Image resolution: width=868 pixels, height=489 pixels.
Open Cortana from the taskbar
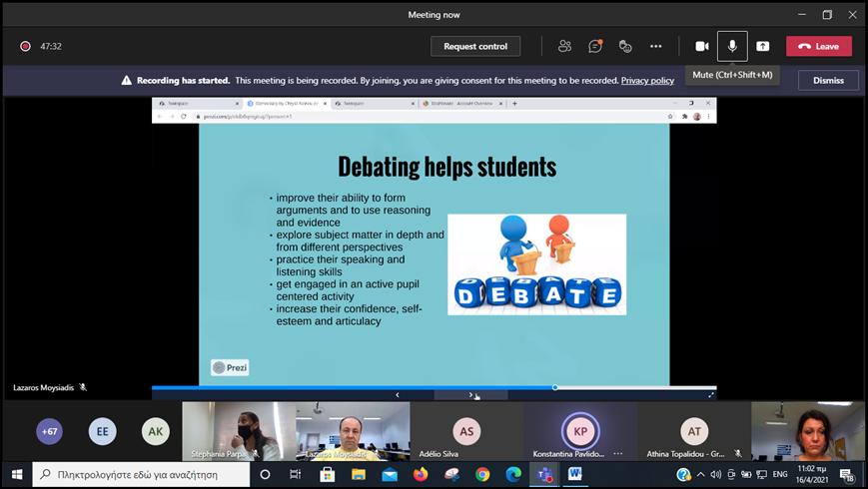(x=265, y=475)
